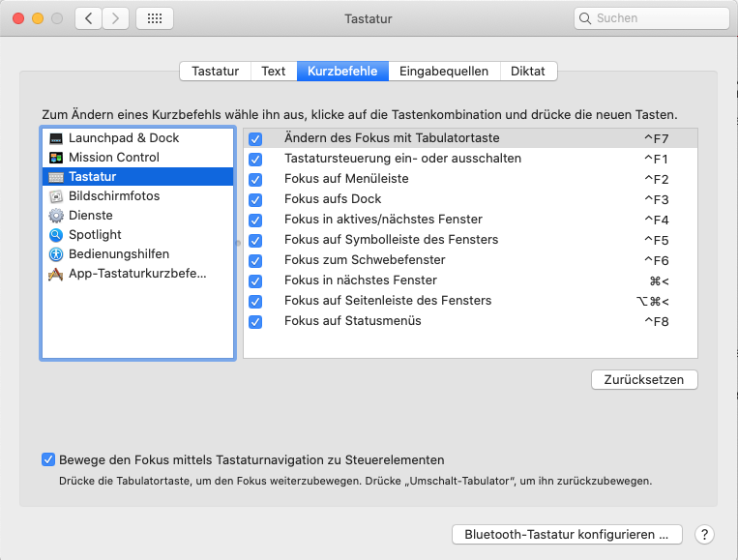Toggle Fokus zum Schwebefenster checkbox

255,261
